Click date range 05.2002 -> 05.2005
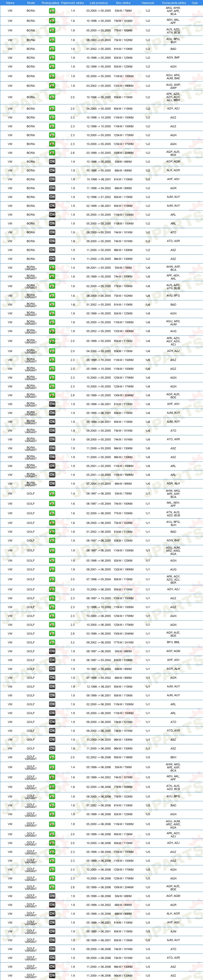203x980 pixels. coord(98,331)
